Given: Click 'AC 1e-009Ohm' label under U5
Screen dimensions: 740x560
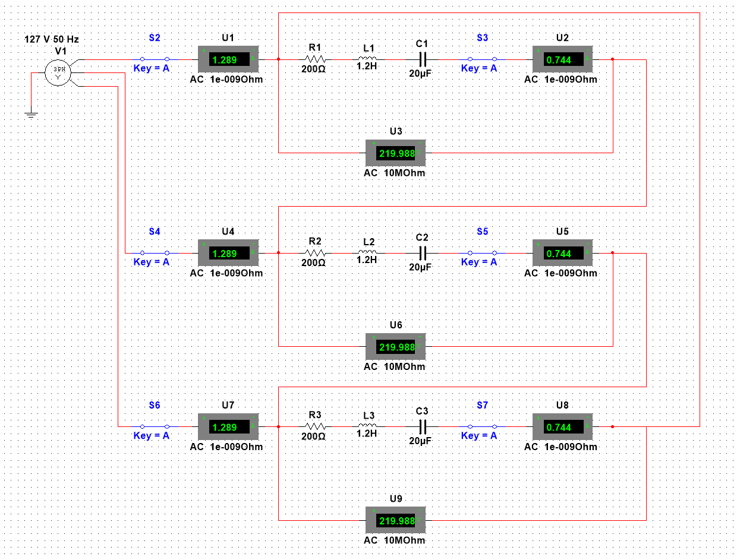Looking at the screenshot, I should point(560,273).
